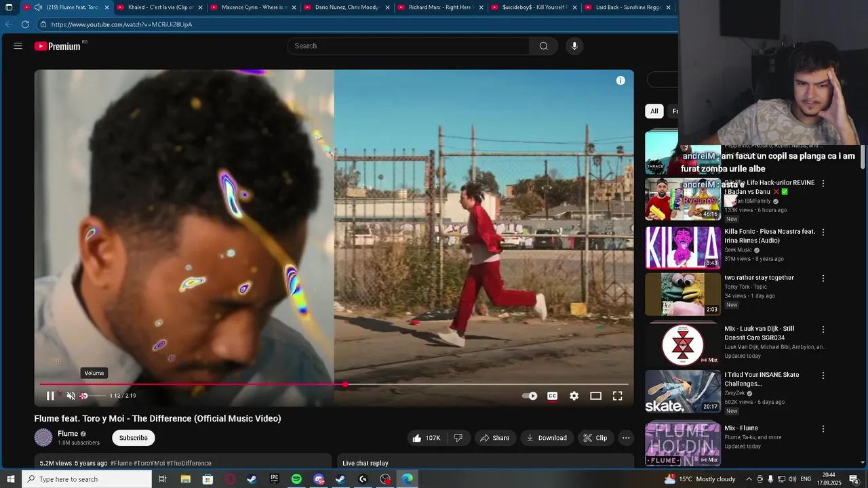Open the Mix - Flume playlist thumbnail
Screen dimensions: 868x488
tap(683, 444)
